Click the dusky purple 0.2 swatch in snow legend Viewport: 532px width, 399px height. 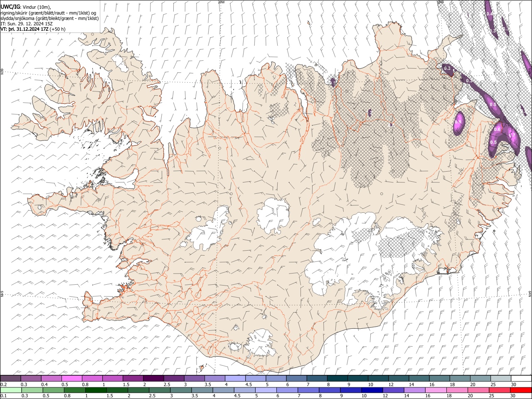click(10, 378)
